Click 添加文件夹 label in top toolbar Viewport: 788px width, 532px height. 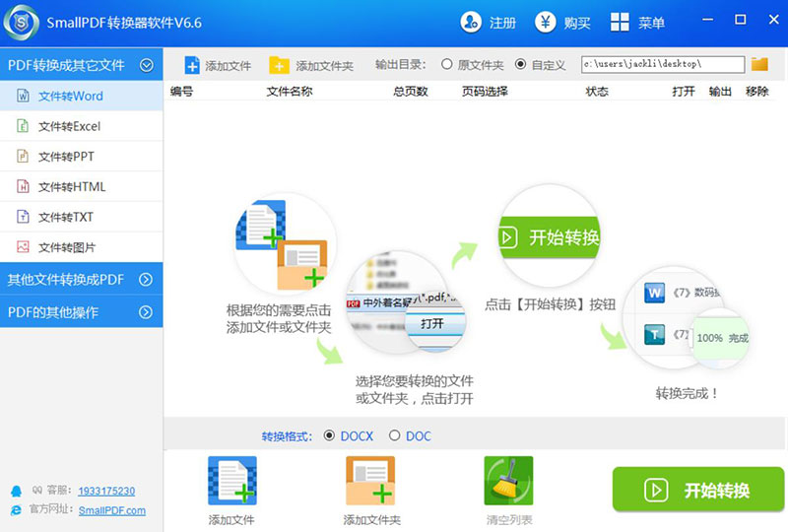point(324,66)
